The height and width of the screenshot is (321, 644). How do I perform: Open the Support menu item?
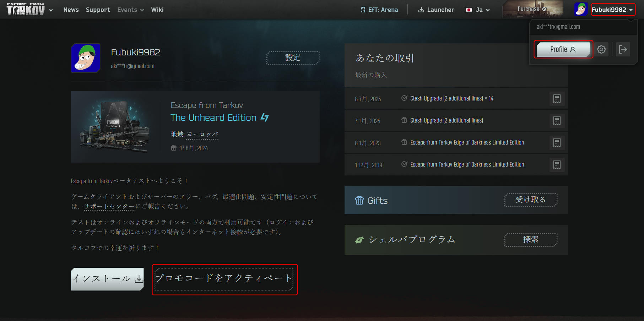(x=98, y=10)
